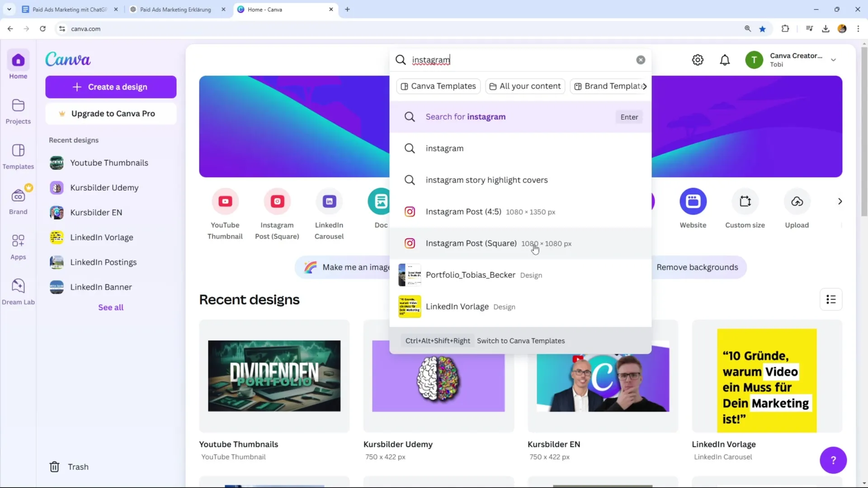Click the Create a design button
Image resolution: width=868 pixels, height=488 pixels.
[111, 87]
